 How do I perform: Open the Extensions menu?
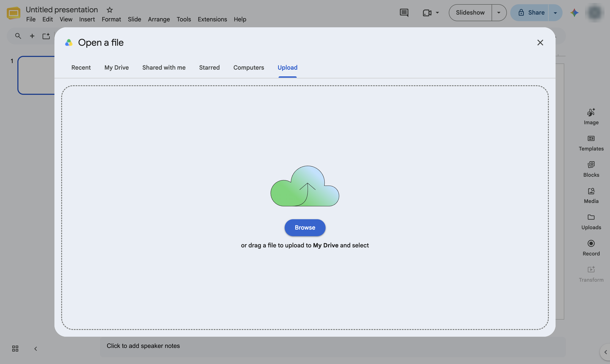(x=212, y=19)
